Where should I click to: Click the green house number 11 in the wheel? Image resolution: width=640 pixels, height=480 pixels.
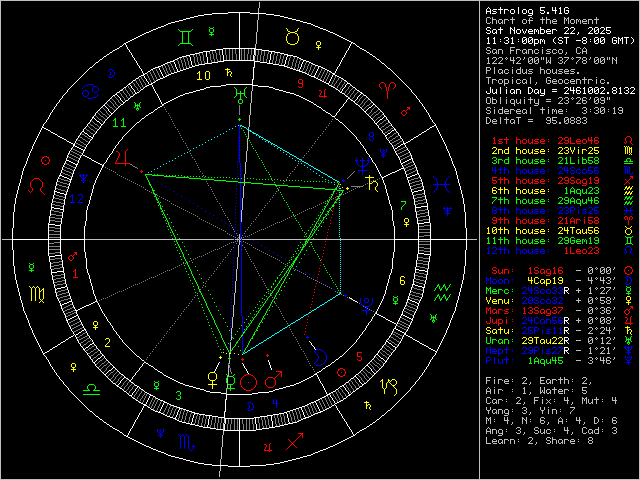[119, 123]
